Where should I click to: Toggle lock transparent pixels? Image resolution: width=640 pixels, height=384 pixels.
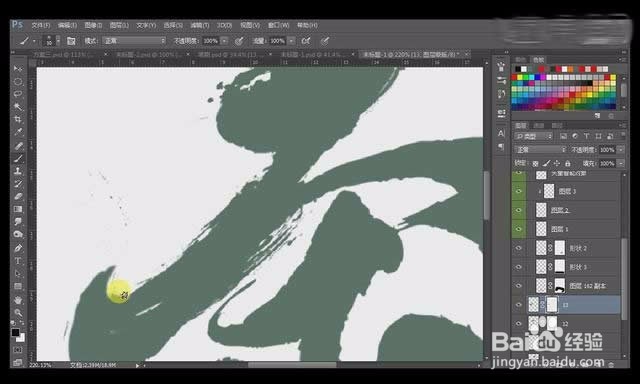(x=535, y=163)
